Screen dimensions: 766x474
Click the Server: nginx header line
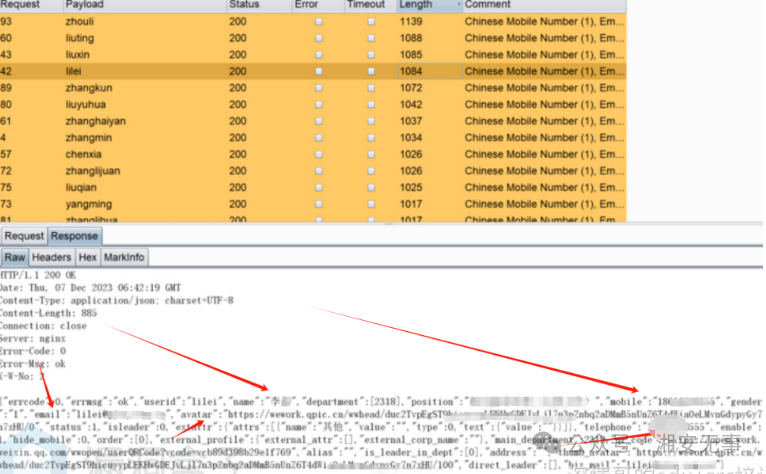33,338
